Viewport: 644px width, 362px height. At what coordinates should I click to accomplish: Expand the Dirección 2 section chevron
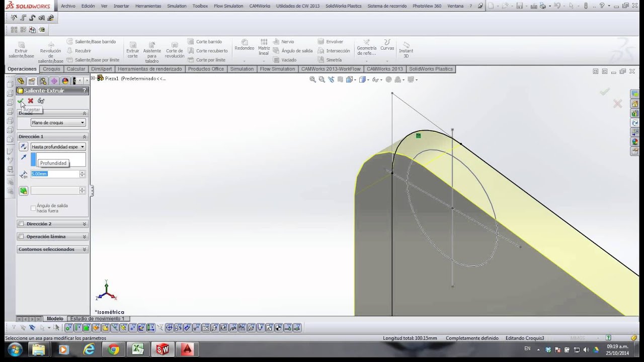tap(85, 224)
